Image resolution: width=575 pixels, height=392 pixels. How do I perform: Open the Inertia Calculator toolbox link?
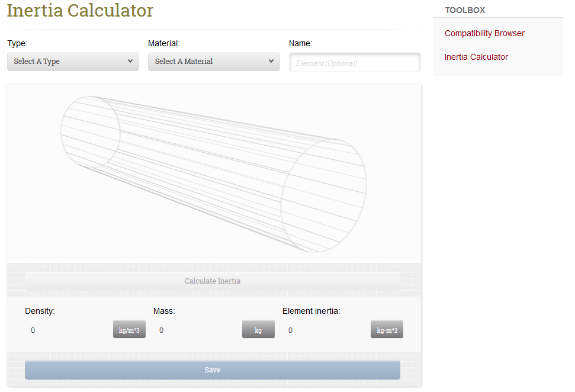coord(476,57)
